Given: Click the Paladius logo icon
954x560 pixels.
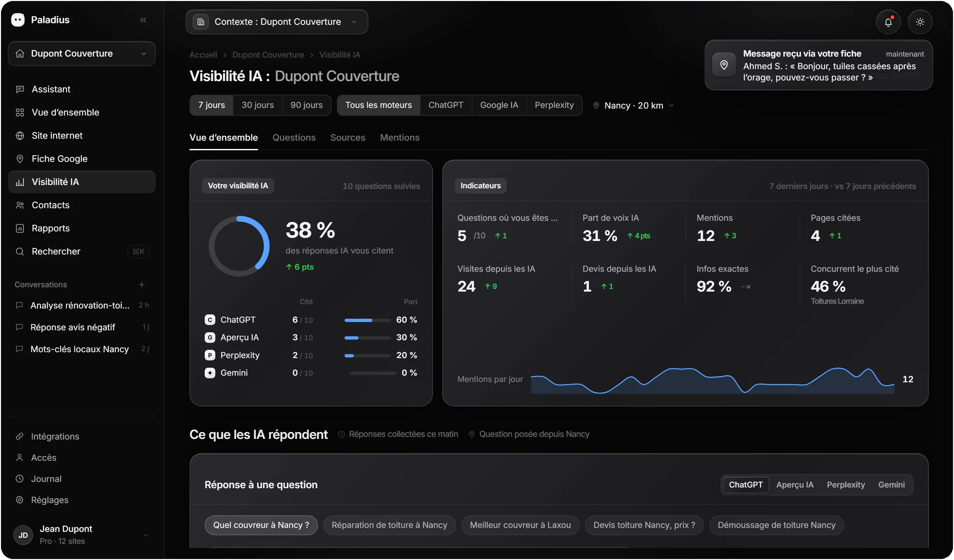Looking at the screenshot, I should click(x=18, y=20).
